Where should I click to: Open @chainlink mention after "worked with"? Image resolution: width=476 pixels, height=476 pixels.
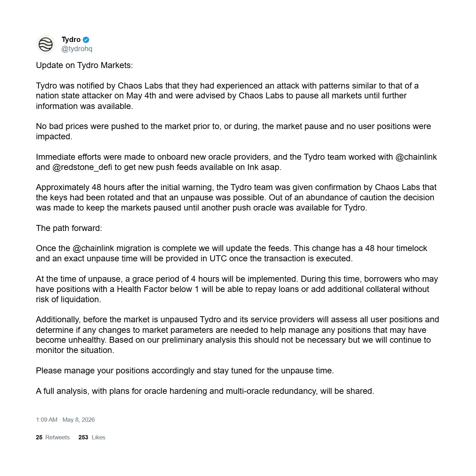click(416, 157)
